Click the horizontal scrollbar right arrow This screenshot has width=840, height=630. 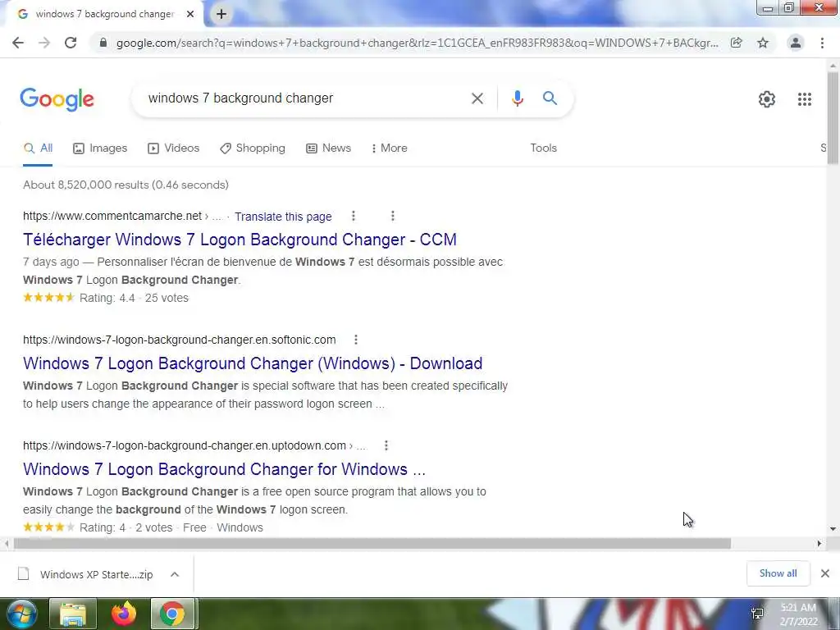819,544
